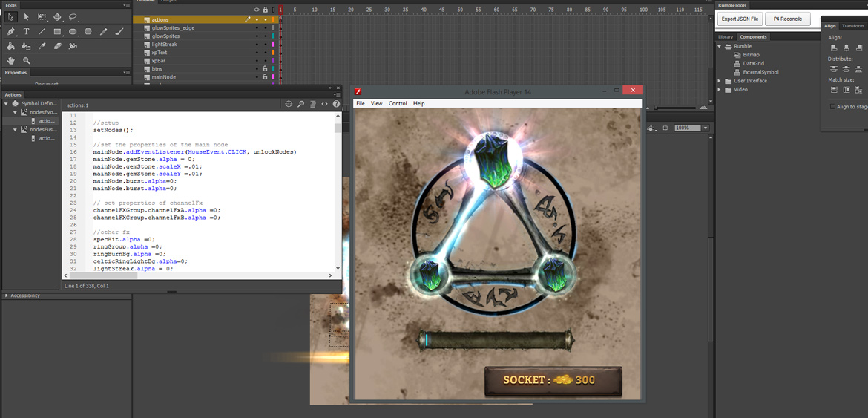Click the Export JSON File button
The image size is (868, 418).
point(740,19)
